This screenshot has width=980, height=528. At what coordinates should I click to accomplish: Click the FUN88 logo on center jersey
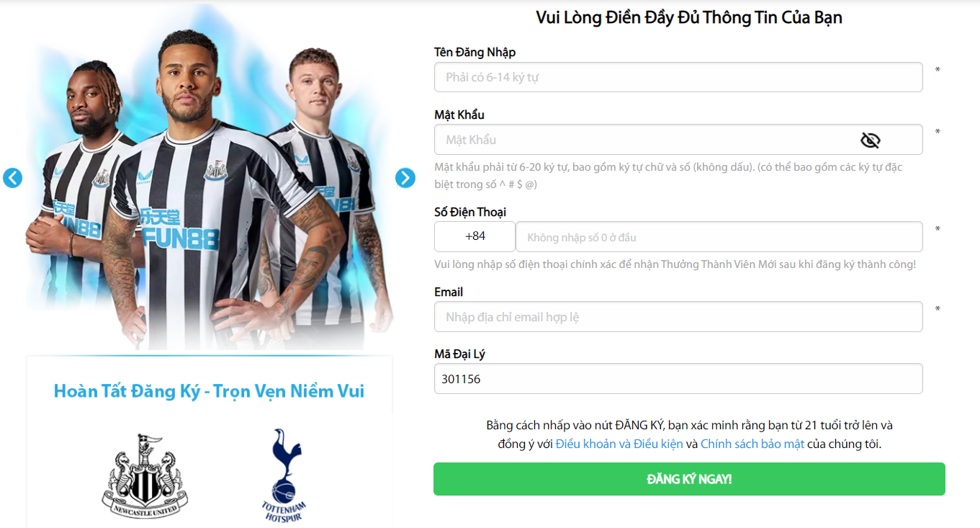click(x=179, y=228)
